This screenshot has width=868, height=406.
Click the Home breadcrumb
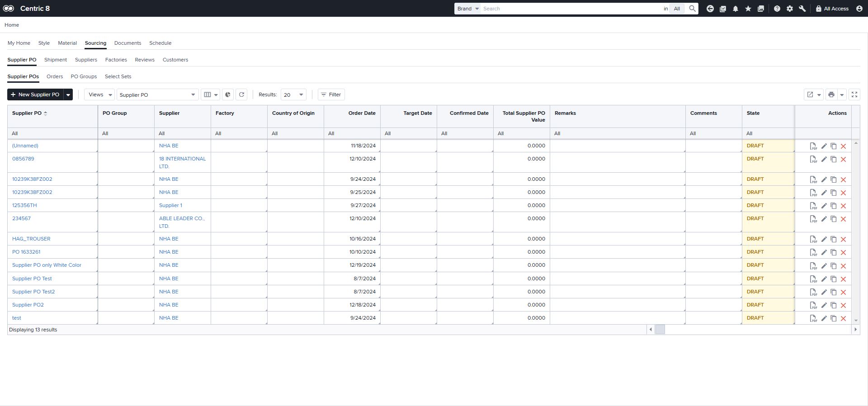[12, 25]
